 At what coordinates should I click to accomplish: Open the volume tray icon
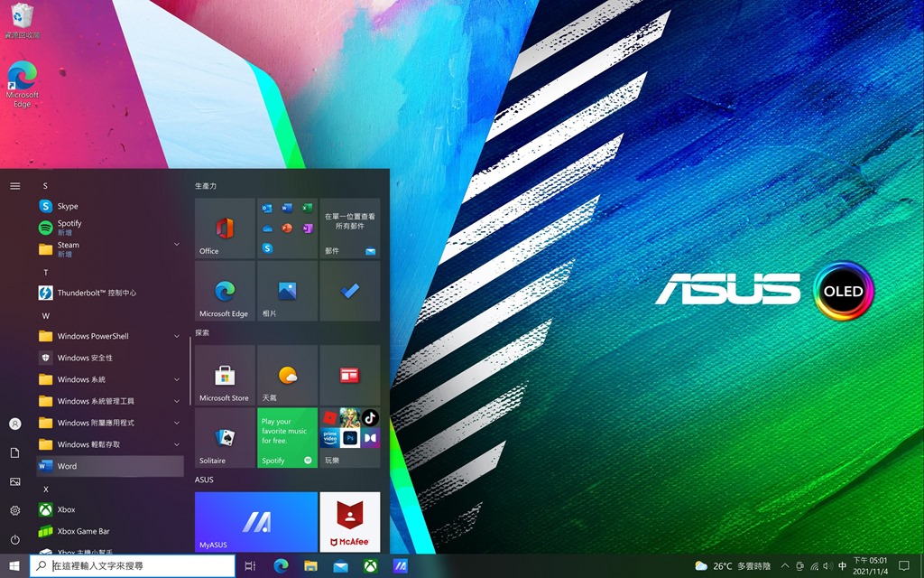(x=828, y=566)
